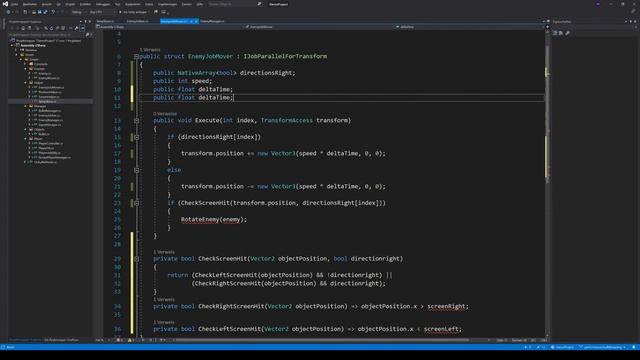Click the categorized view icon in Eigenschaften panel
Screen dimensions: 640x360
tap(555, 33)
